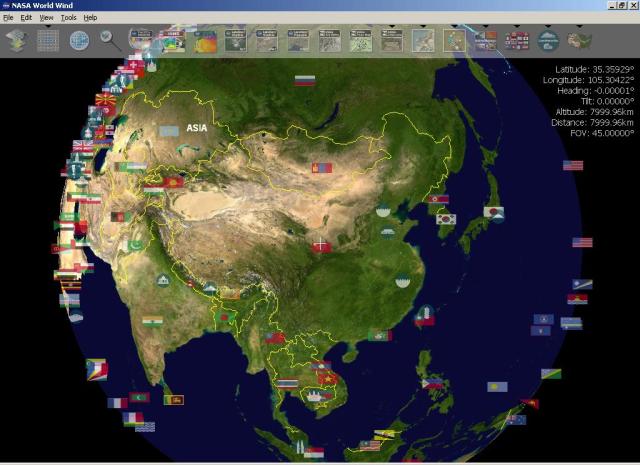Open the Layer Manager stacked-layers icon
Screen dimensions: 640x465
[x=17, y=40]
